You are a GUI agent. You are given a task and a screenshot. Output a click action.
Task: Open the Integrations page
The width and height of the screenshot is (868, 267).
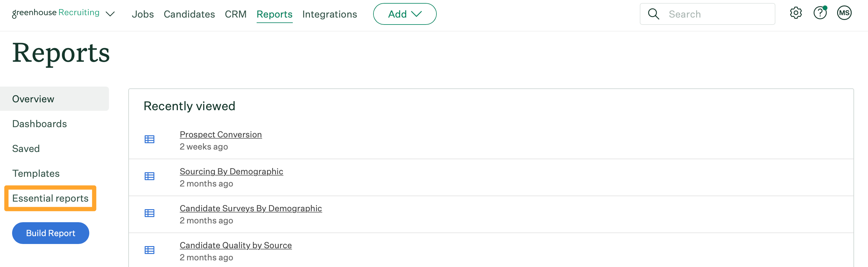click(x=330, y=14)
